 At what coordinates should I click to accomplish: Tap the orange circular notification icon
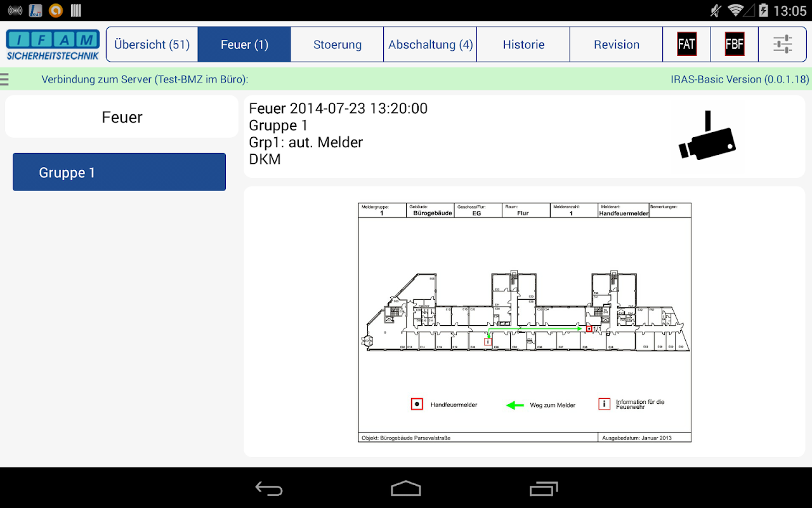pyautogui.click(x=56, y=10)
